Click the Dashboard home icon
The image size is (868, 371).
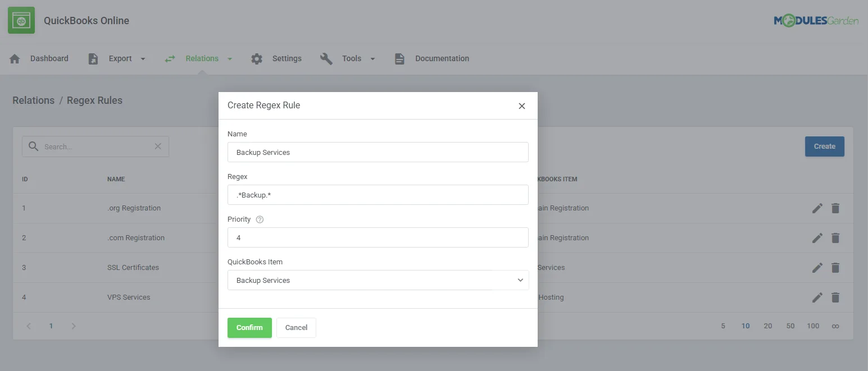pyautogui.click(x=15, y=58)
